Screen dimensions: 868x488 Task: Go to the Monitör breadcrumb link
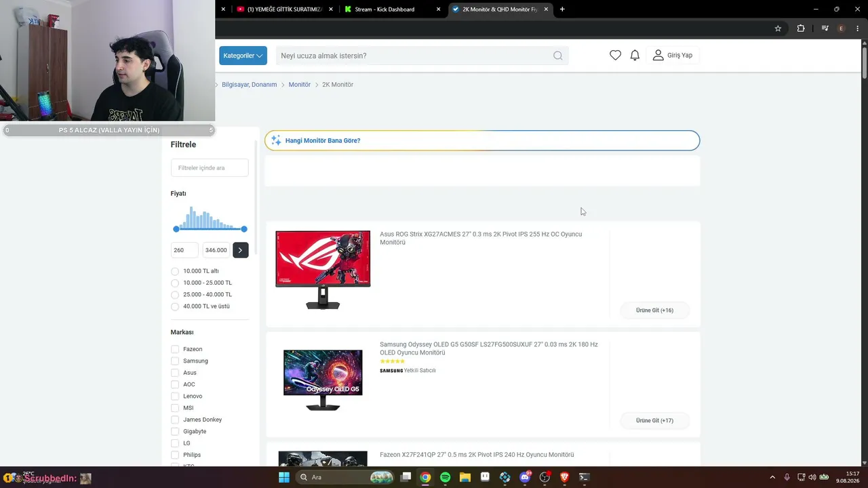pos(300,85)
